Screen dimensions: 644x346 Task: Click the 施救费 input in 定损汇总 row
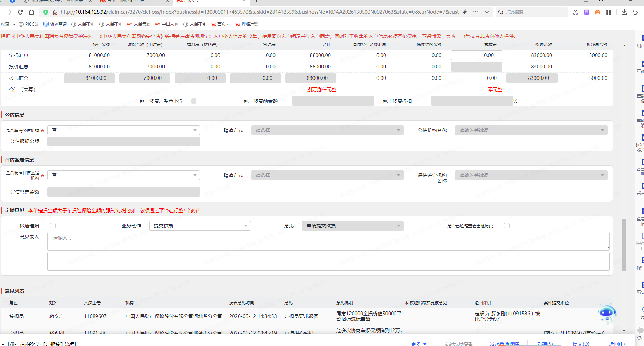click(x=477, y=55)
